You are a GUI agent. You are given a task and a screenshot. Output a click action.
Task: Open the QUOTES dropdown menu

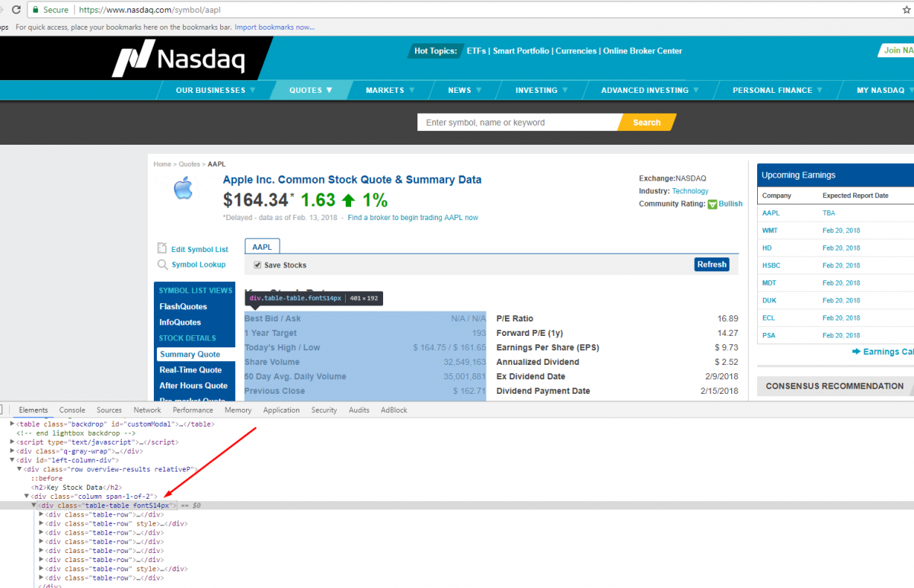(309, 89)
